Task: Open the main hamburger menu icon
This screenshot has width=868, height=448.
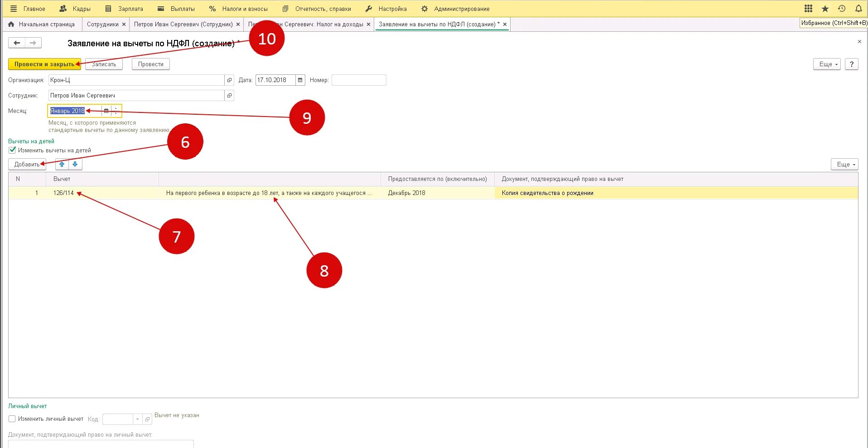Action: pos(14,9)
